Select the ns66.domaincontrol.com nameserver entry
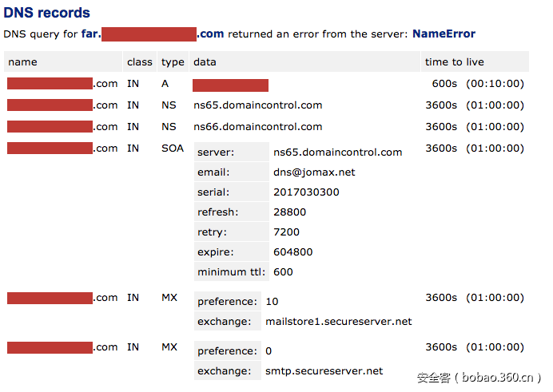 pos(257,127)
